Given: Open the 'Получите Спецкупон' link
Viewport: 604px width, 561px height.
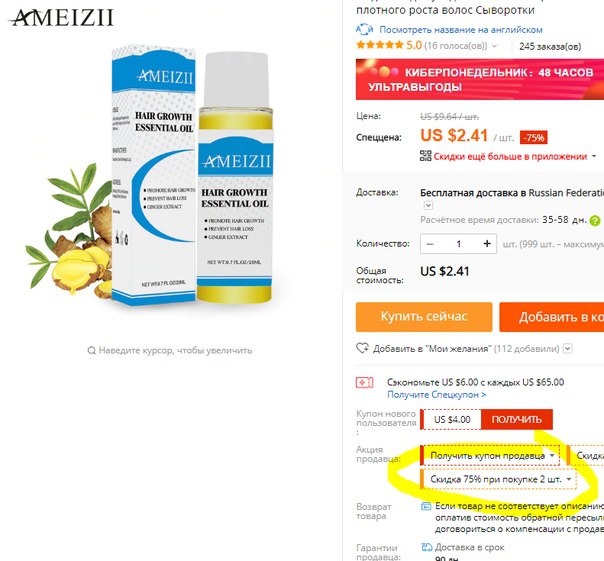Looking at the screenshot, I should [x=436, y=395].
